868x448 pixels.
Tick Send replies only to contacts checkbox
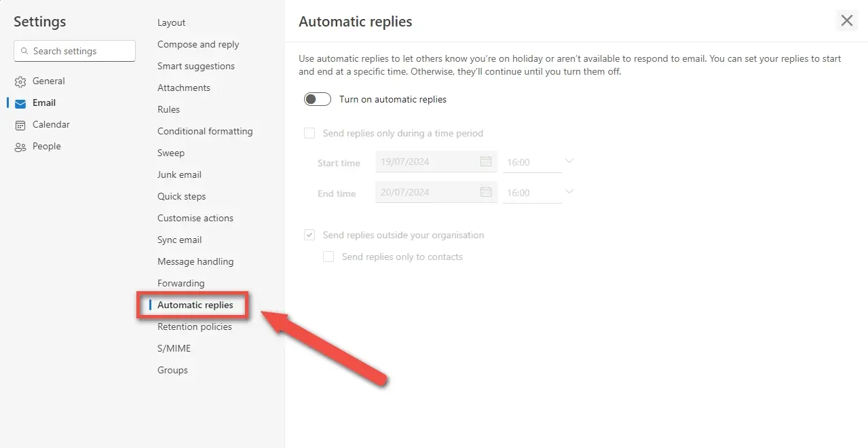point(328,257)
